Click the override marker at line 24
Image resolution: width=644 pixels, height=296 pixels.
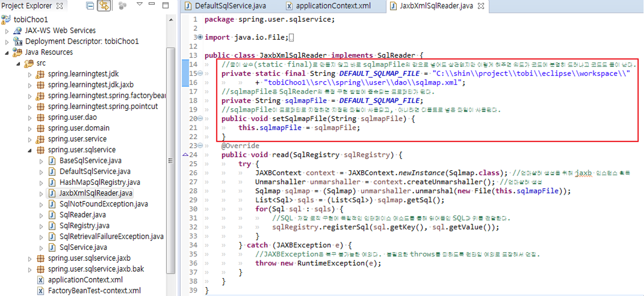[185, 155]
